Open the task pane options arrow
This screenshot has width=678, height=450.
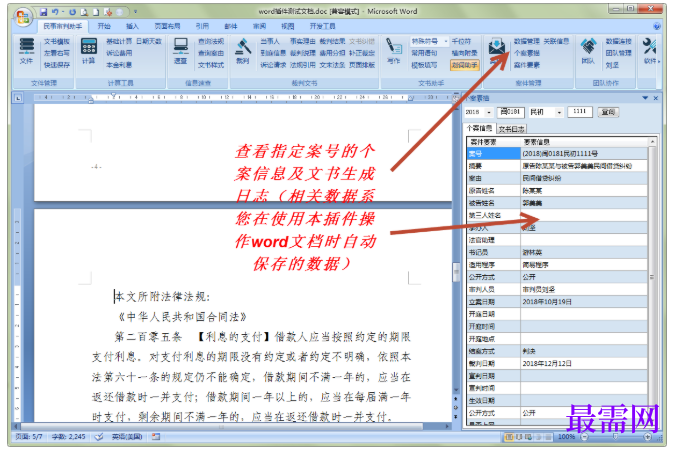coord(645,98)
